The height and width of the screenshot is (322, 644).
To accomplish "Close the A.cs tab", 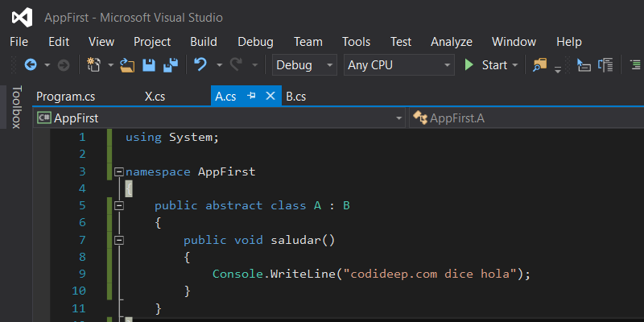I will pyautogui.click(x=270, y=97).
